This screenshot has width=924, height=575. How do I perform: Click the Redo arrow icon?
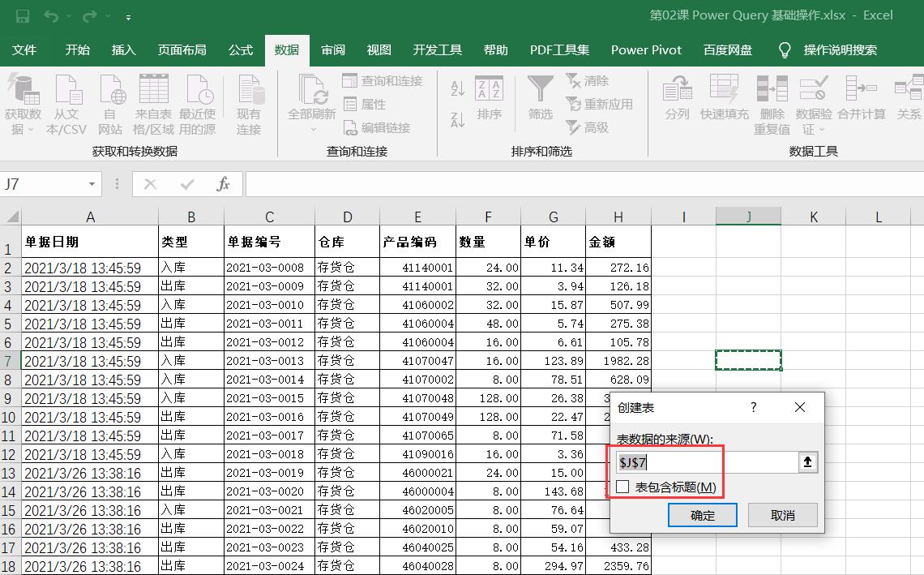point(90,16)
